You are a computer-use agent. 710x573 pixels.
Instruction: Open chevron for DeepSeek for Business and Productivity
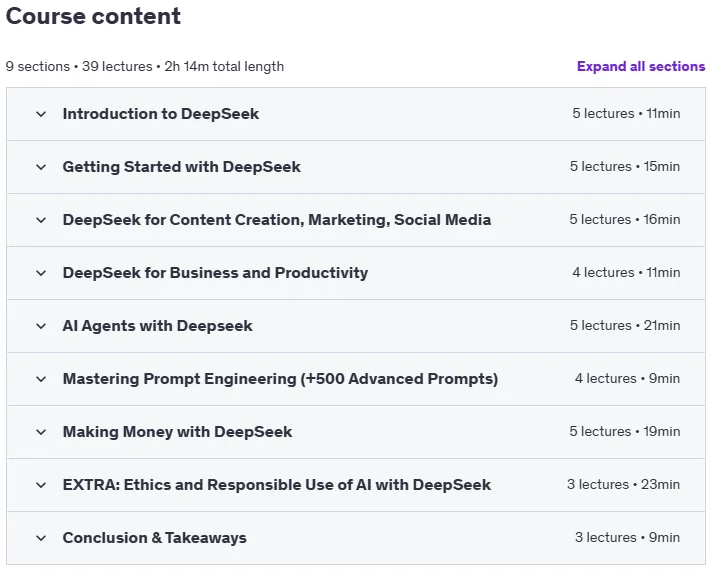(x=41, y=273)
